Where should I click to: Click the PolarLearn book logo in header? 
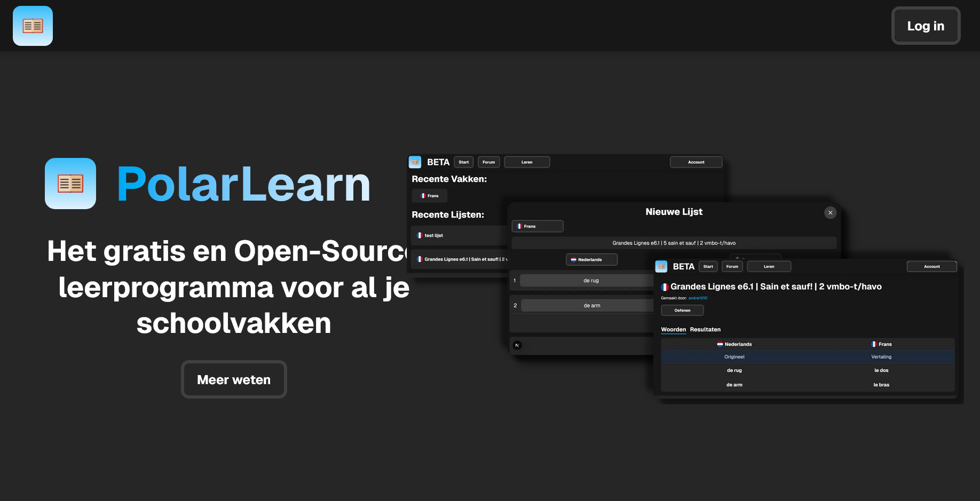pyautogui.click(x=33, y=26)
